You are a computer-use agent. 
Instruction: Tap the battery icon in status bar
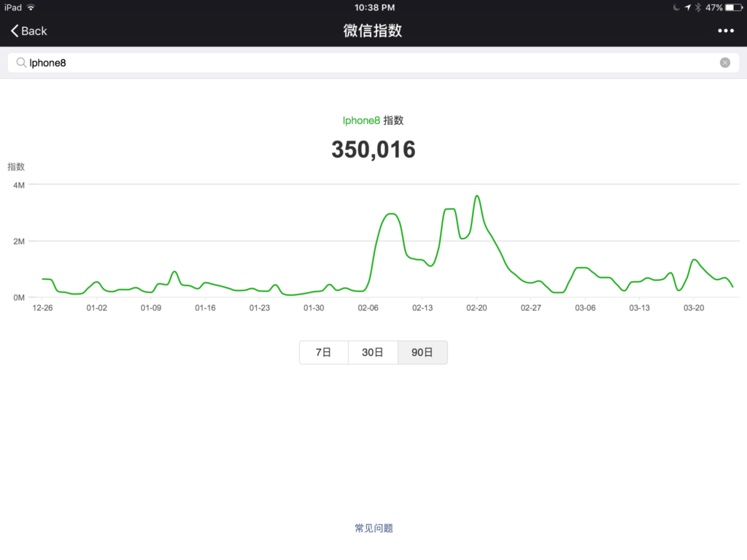coord(733,7)
